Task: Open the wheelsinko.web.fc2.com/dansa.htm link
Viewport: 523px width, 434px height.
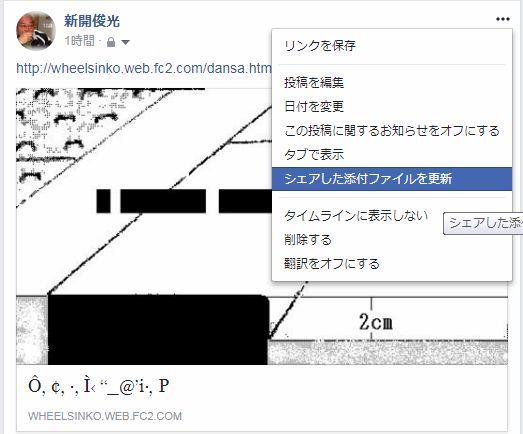Action: 144,68
